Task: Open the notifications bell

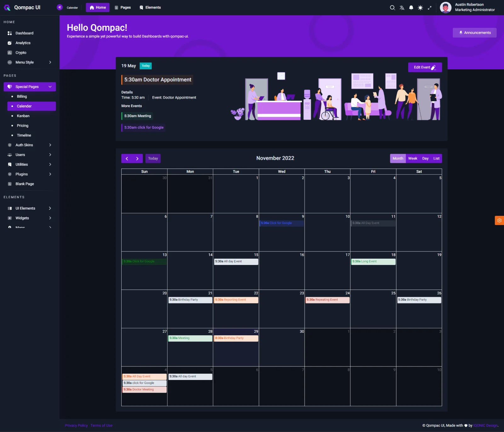Action: (411, 8)
